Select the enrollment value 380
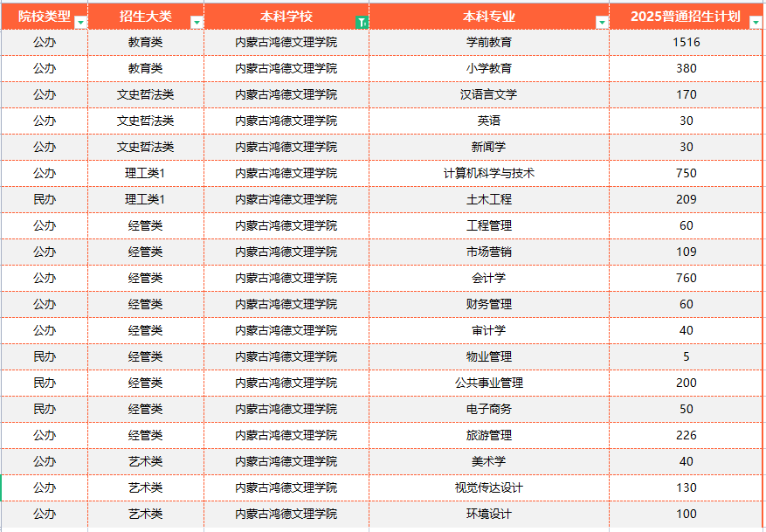This screenshot has height=532, width=766. 687,68
